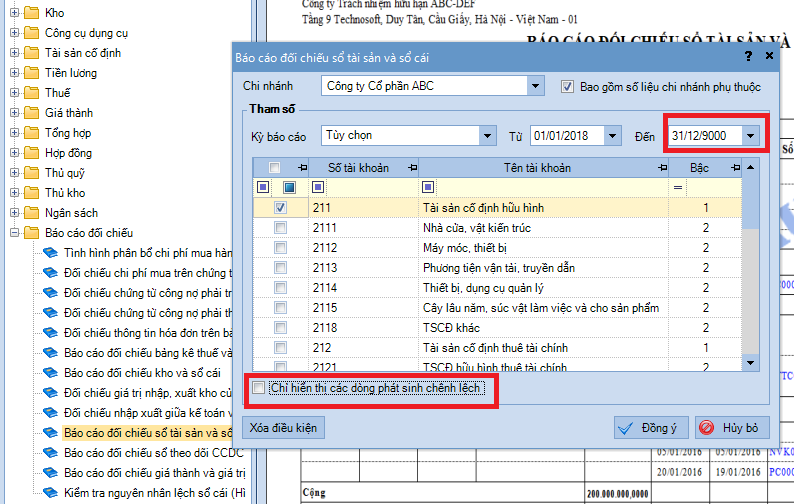Open Báo cáo đối chiếu giá thành report
The height and width of the screenshot is (504, 794).
[x=154, y=473]
